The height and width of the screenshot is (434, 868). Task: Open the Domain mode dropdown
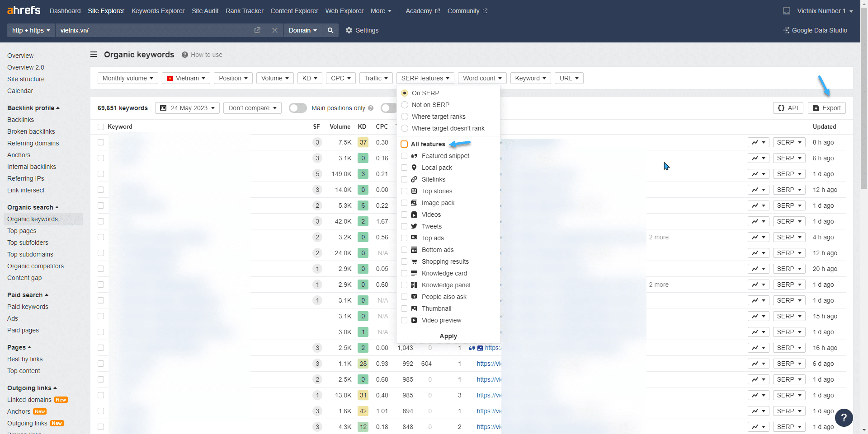click(303, 30)
